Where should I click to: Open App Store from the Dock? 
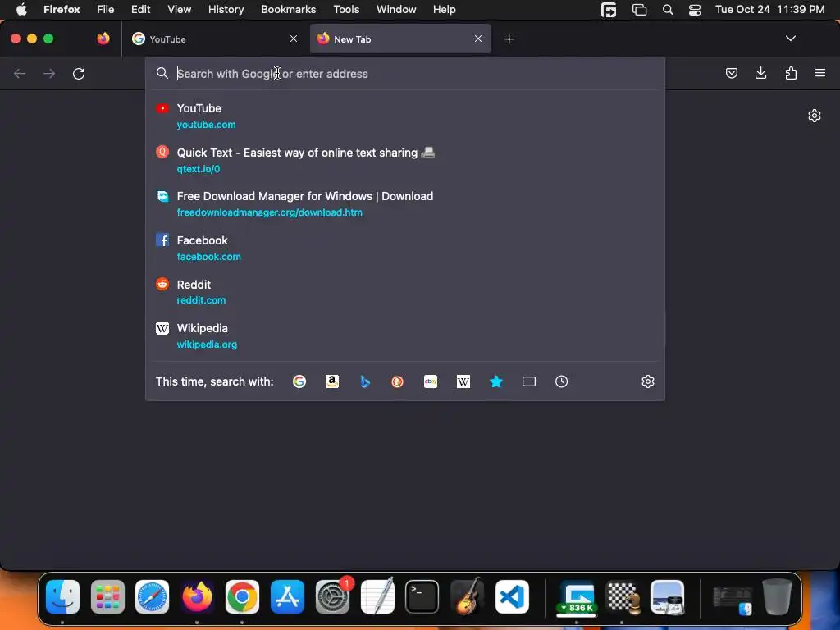coord(287,596)
